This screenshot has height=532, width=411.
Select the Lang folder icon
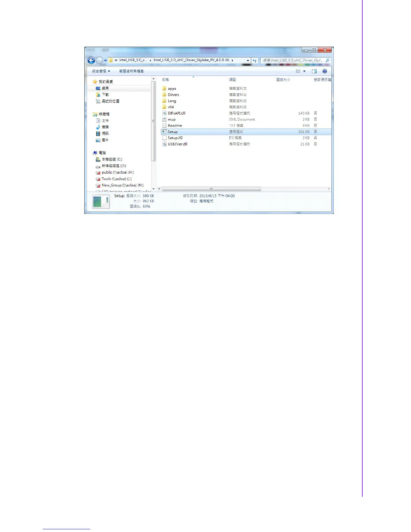164,101
